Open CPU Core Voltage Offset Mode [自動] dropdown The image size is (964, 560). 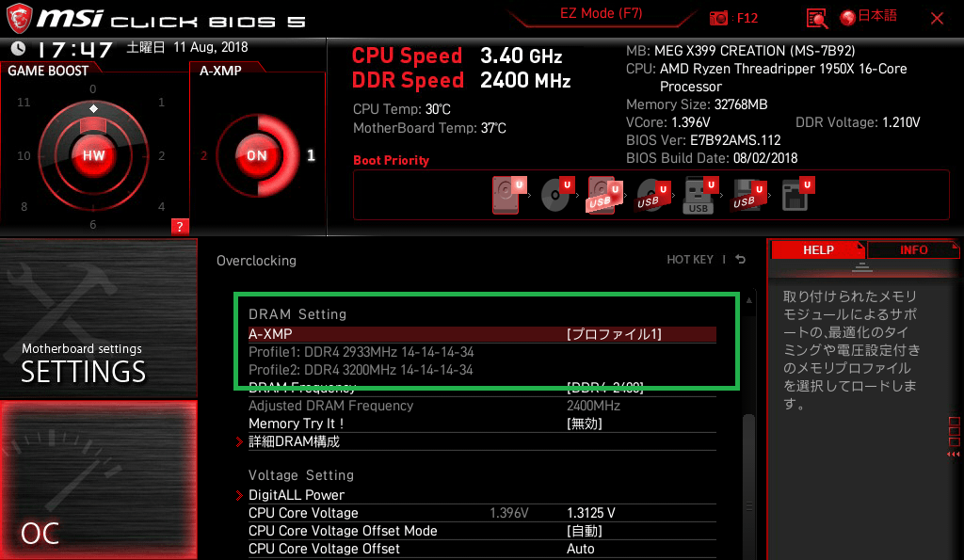coord(584,531)
